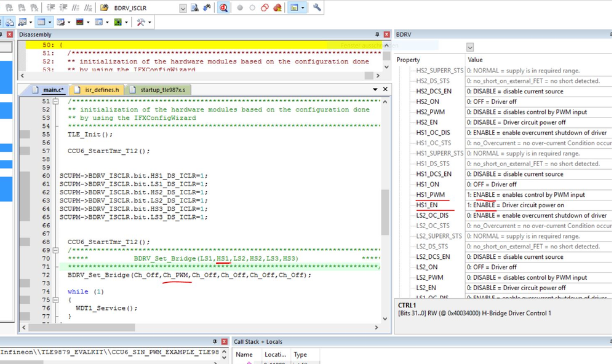Select the Comment Selection toolbar icon
The image size is (614, 364).
tap(76, 7)
